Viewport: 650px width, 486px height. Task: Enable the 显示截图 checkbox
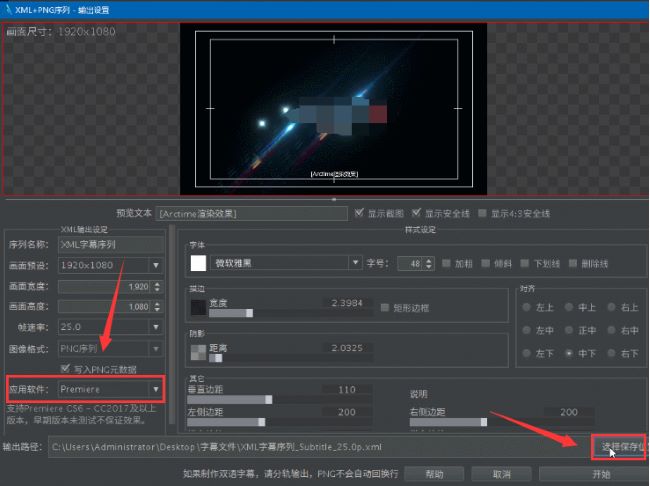click(x=360, y=213)
